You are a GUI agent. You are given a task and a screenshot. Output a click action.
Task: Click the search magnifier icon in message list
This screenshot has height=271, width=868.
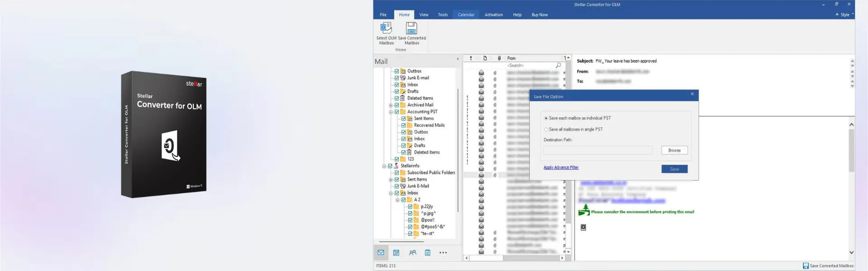[558, 65]
